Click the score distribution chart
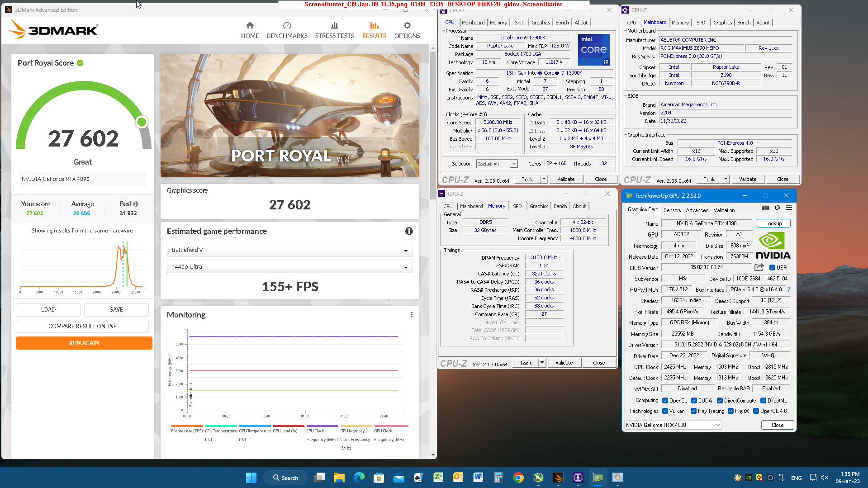The width and height of the screenshot is (868, 488). (x=82, y=267)
